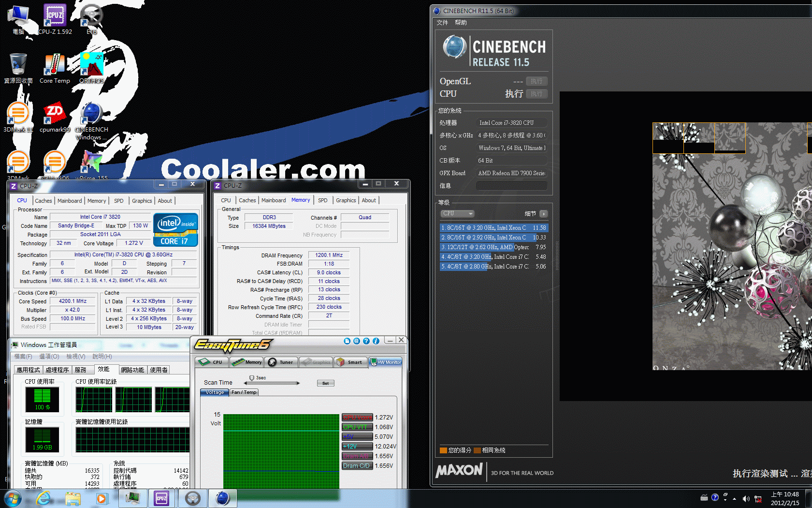812x508 pixels.
Task: Switch to Task Manager in the taskbar
Action: pos(132,498)
